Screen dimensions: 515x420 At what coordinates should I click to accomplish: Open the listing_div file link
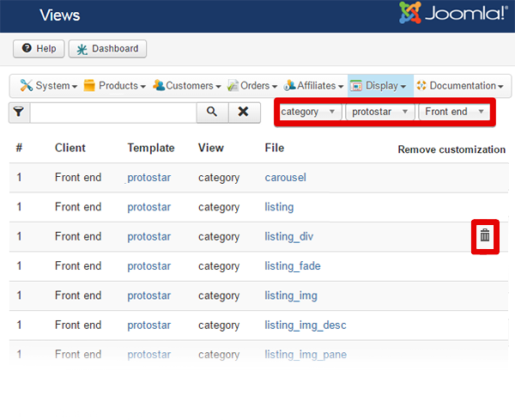[x=289, y=236]
